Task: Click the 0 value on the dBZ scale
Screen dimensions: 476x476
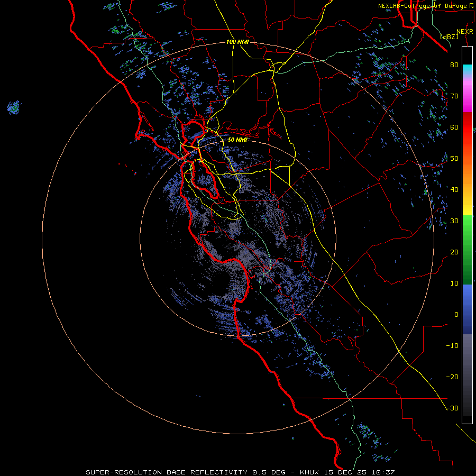Action: (x=456, y=315)
